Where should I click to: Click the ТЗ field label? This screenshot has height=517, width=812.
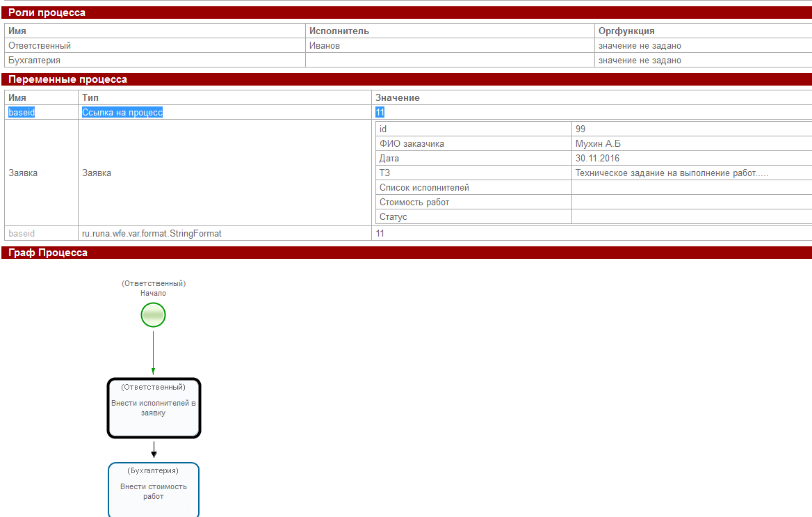[384, 173]
